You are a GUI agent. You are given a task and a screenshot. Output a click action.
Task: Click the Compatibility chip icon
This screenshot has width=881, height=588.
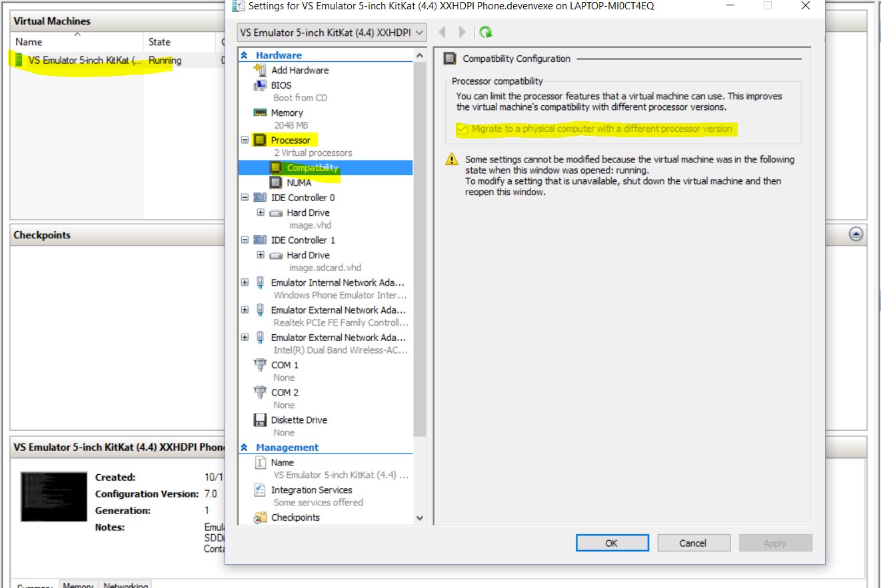pos(276,168)
